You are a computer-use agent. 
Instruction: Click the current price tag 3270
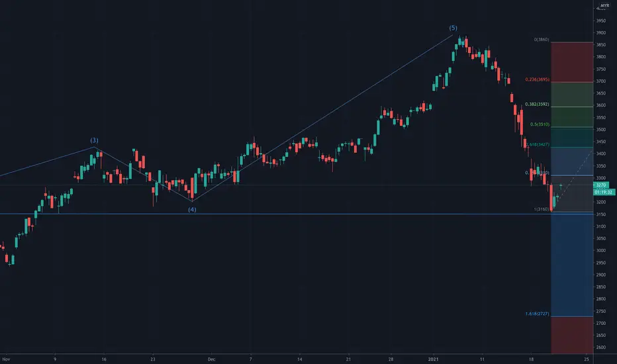[x=601, y=185]
